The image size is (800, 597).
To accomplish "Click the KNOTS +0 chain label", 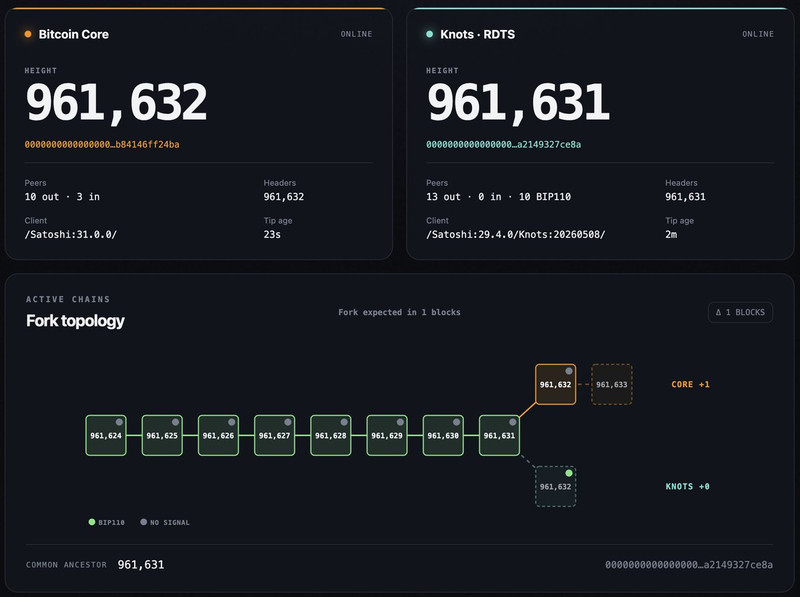I will click(x=687, y=486).
